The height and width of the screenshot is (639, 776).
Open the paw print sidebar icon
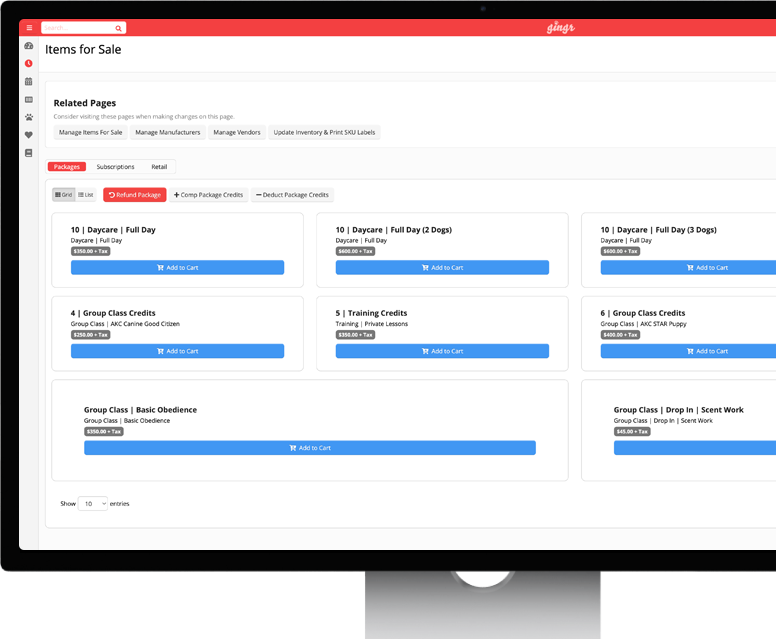[x=29, y=117]
